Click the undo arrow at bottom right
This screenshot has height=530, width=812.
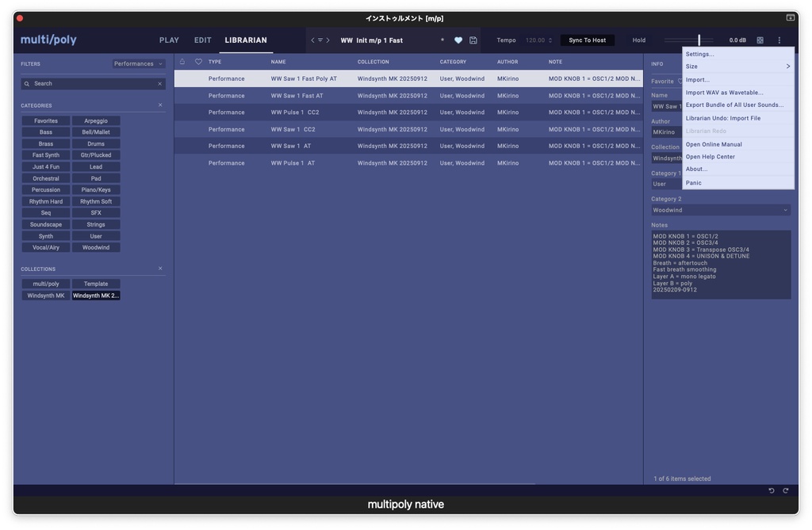coord(771,490)
